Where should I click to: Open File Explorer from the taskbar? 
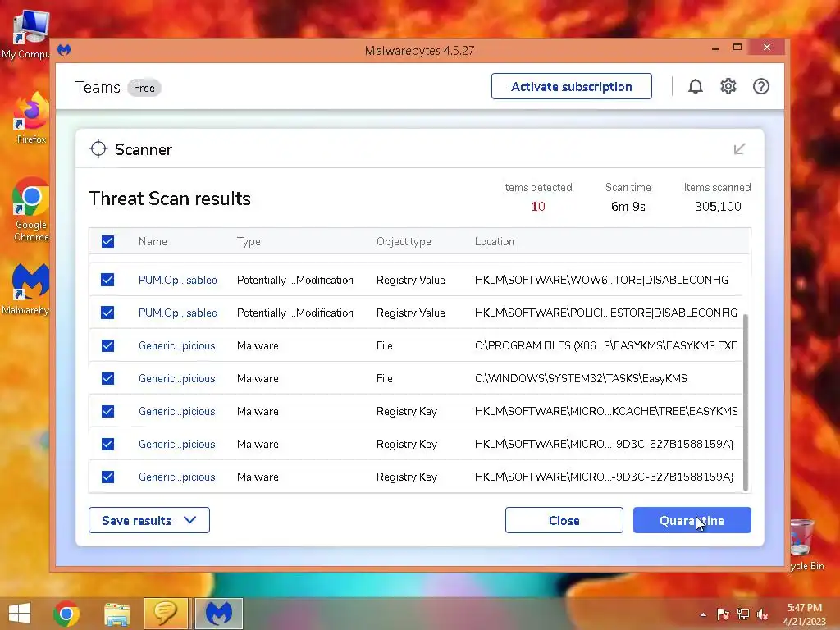pos(116,614)
